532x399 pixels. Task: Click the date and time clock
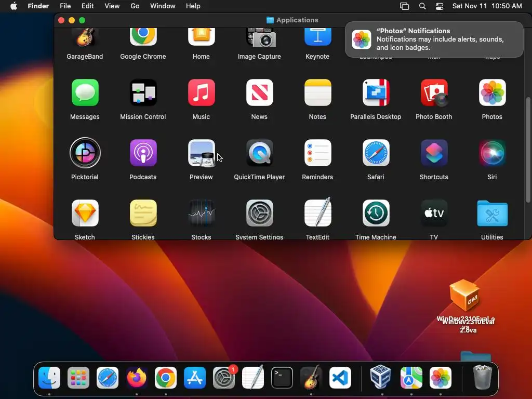[487, 6]
